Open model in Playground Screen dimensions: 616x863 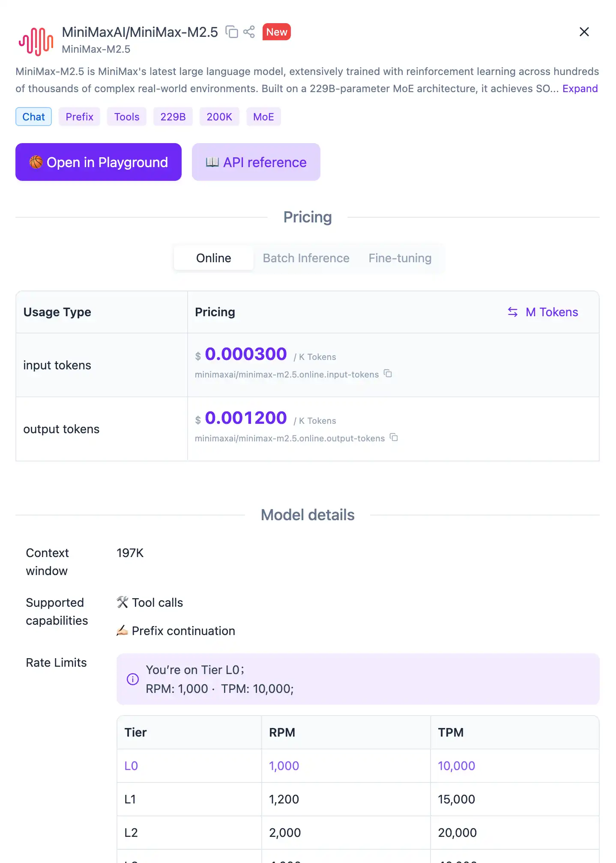[99, 162]
